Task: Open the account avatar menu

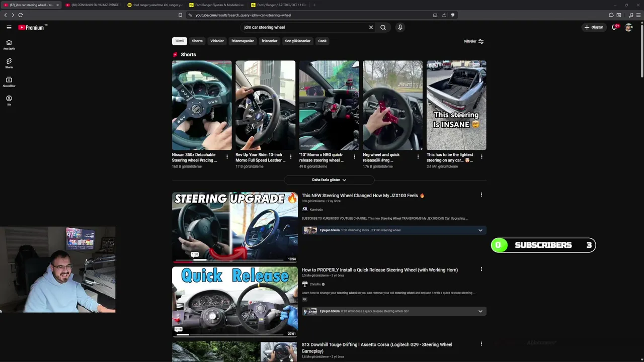Action: (628, 28)
